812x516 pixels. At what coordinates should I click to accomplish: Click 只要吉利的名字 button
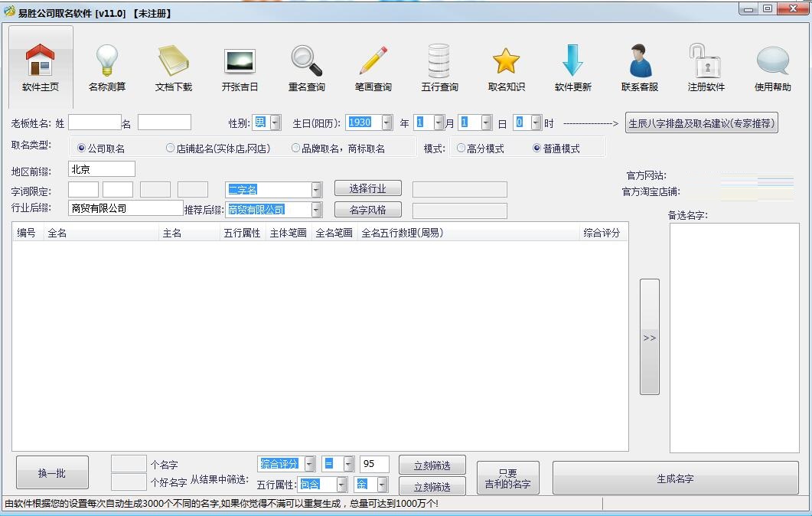point(508,478)
